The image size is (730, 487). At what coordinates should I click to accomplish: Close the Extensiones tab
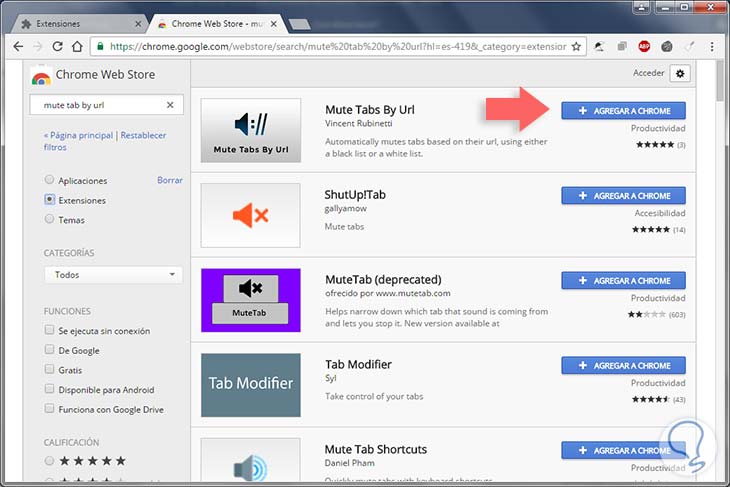[x=138, y=24]
